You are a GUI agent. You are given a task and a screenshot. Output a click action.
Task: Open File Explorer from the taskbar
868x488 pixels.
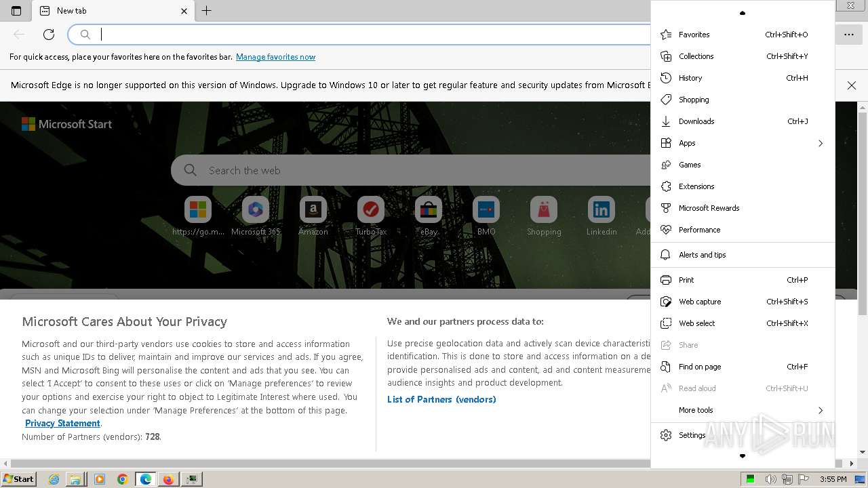pos(75,479)
